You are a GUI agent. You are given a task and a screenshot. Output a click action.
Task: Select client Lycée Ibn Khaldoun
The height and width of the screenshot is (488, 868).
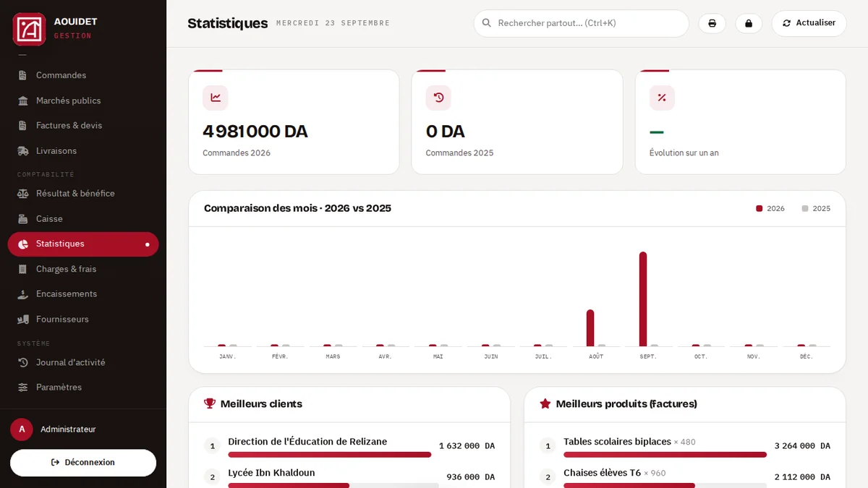271,473
